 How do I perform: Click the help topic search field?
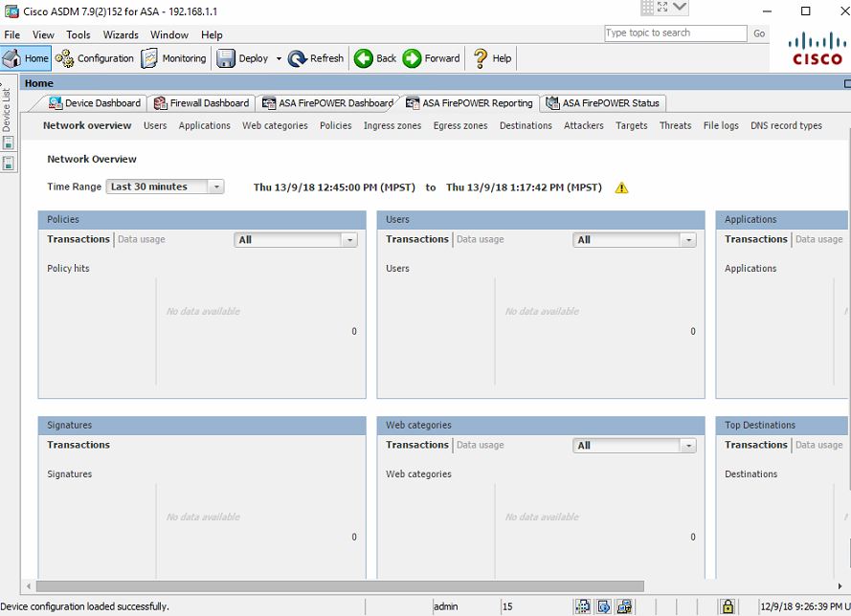click(x=676, y=33)
